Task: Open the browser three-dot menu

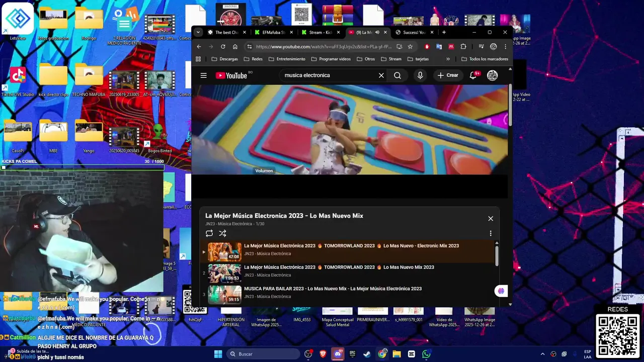Action: coord(505,46)
